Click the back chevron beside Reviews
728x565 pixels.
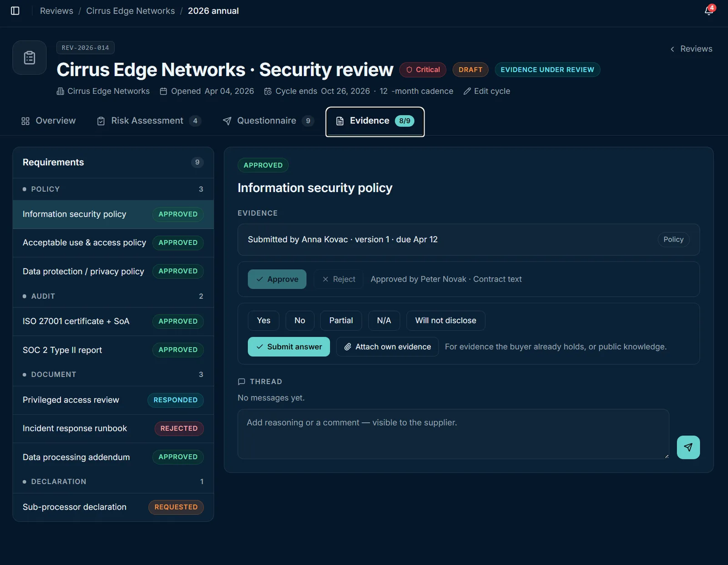[x=672, y=49]
